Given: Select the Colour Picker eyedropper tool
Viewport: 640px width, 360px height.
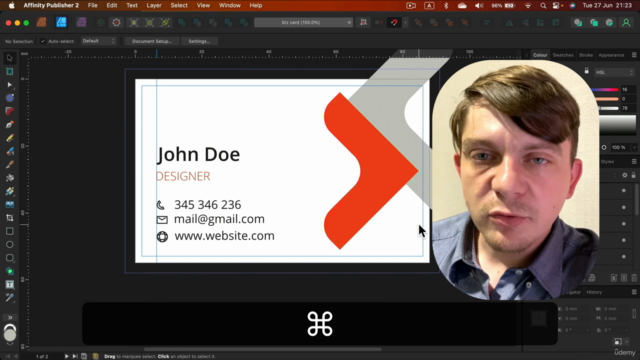Looking at the screenshot, I should 10,298.
